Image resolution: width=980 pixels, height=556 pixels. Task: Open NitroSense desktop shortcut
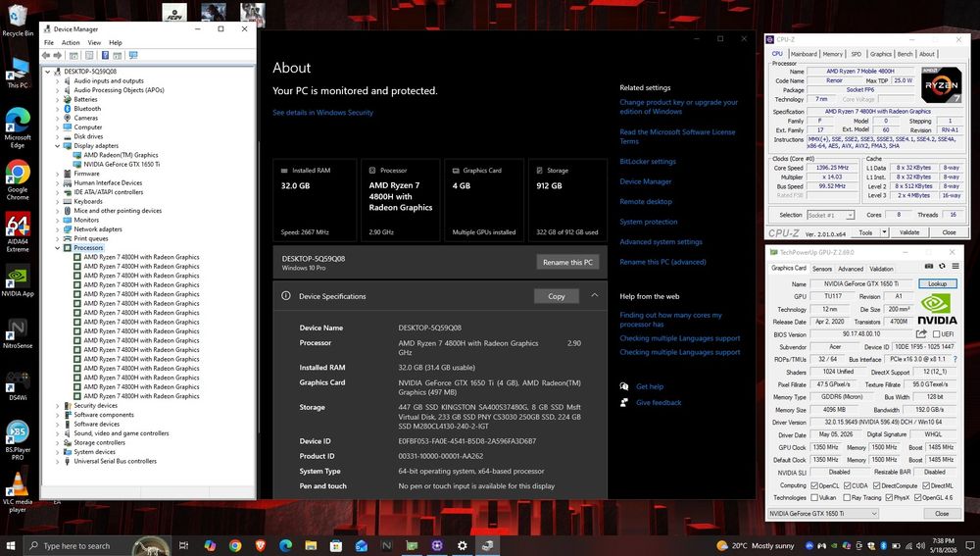[x=18, y=333]
